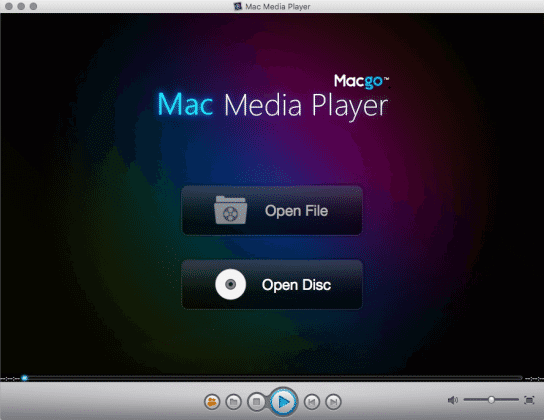The width and height of the screenshot is (544, 420).
Task: Skip to next track button
Action: 333,402
